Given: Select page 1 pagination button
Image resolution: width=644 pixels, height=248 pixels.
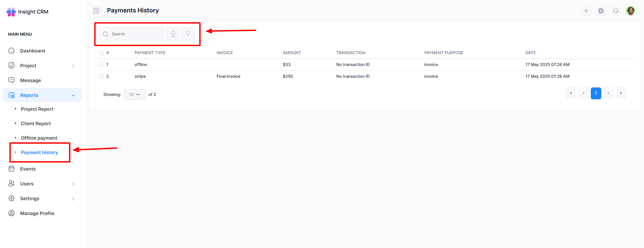Looking at the screenshot, I should click(x=596, y=93).
